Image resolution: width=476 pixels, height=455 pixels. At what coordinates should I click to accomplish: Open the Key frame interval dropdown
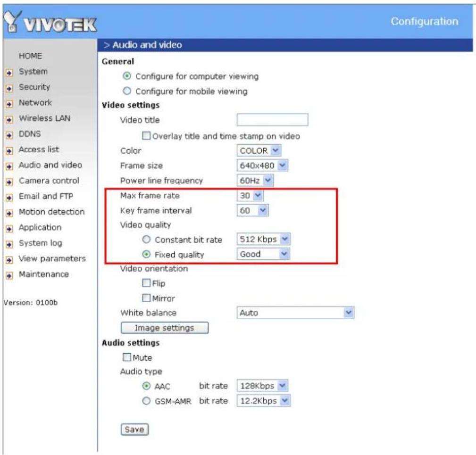click(252, 210)
